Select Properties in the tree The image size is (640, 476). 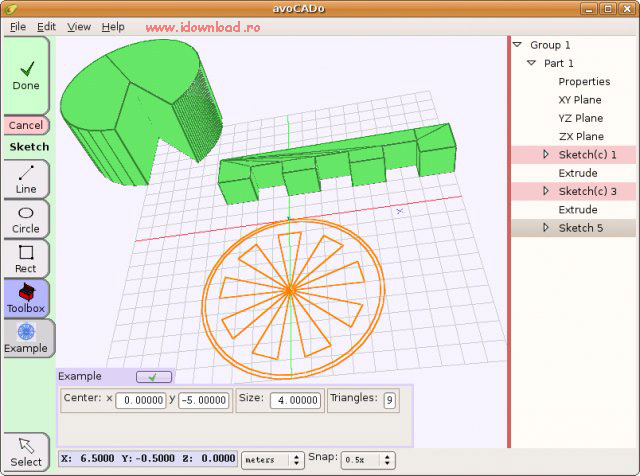tap(584, 82)
